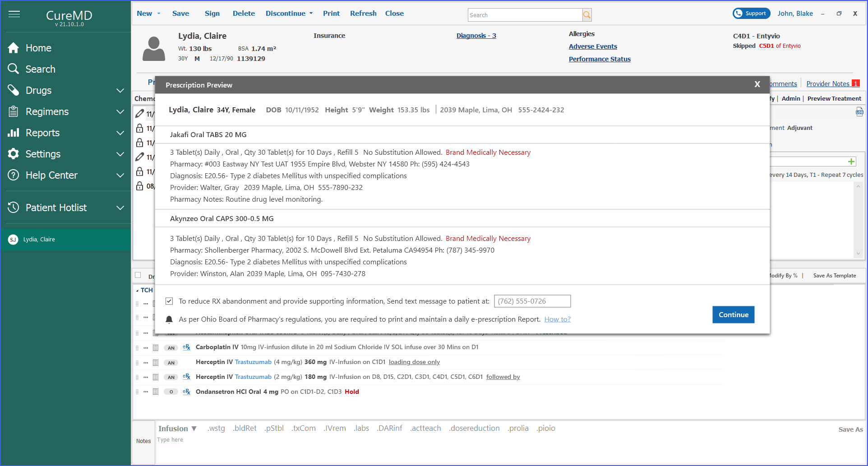Click ellipsis options on Carboplatin IV row
Viewport: 868px width, 466px height.
pos(146,347)
